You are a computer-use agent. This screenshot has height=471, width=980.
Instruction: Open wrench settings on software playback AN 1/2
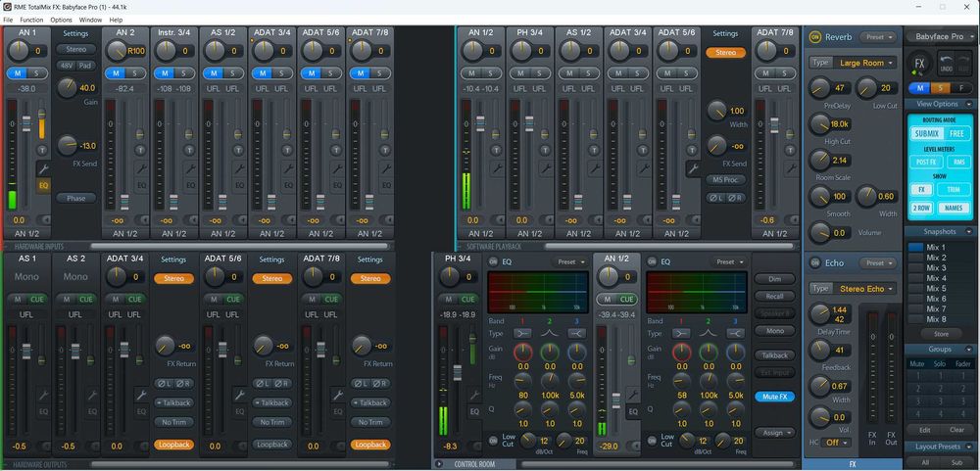pyautogui.click(x=497, y=168)
